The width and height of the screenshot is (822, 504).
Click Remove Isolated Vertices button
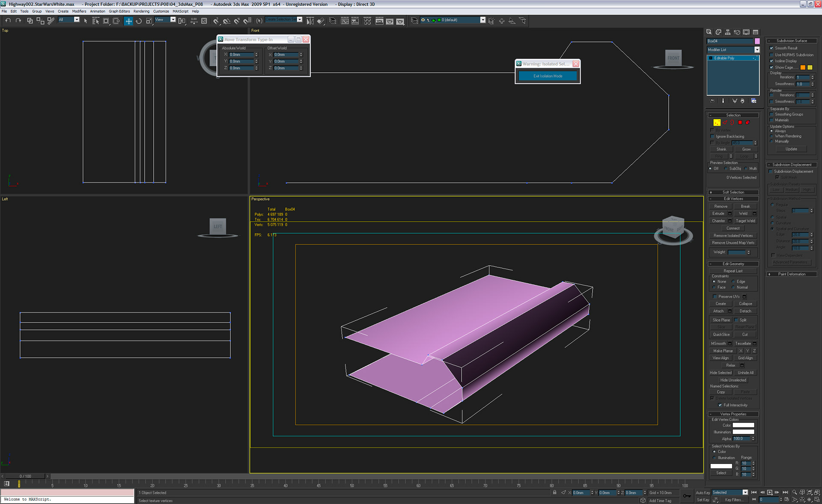tap(733, 236)
